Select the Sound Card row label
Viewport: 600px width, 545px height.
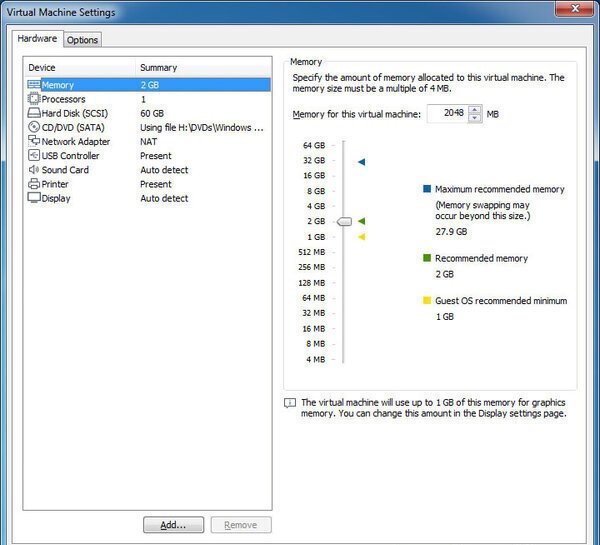tap(65, 170)
